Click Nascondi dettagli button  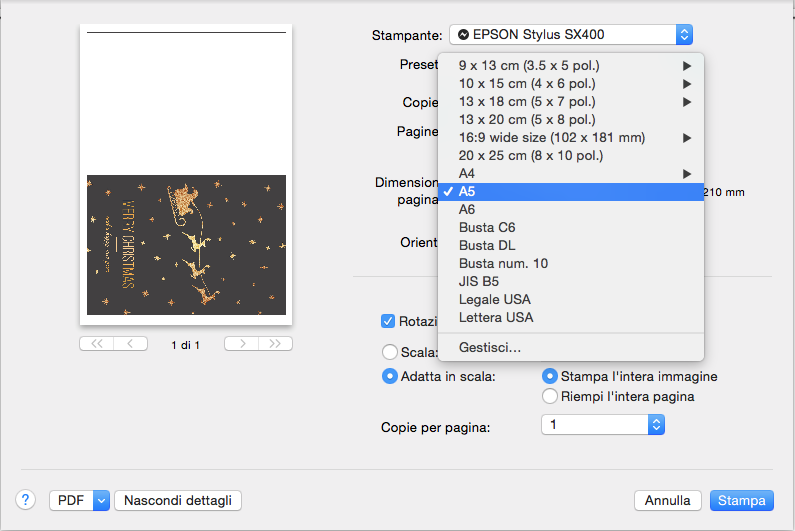click(178, 501)
